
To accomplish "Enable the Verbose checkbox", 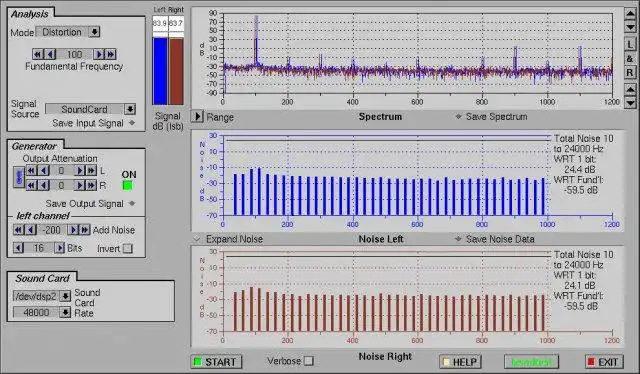I will click(309, 361).
